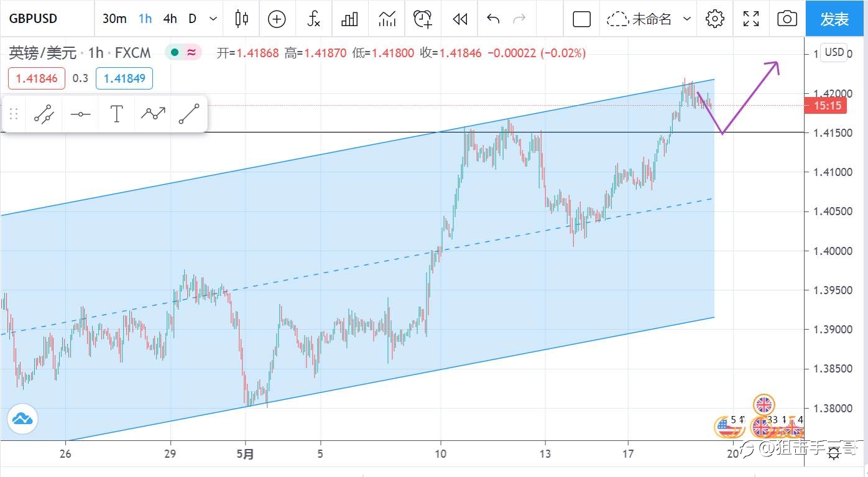Open chart settings gear

coord(715,19)
